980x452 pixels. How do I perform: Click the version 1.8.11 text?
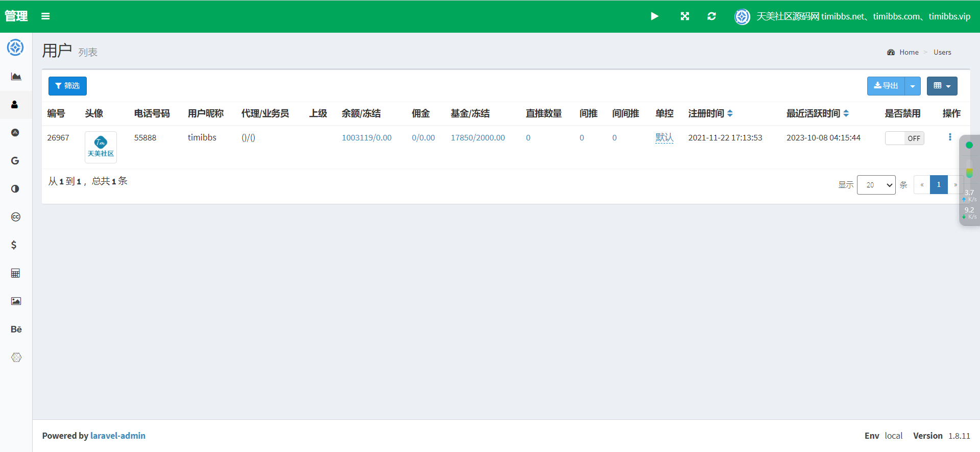[959, 436]
